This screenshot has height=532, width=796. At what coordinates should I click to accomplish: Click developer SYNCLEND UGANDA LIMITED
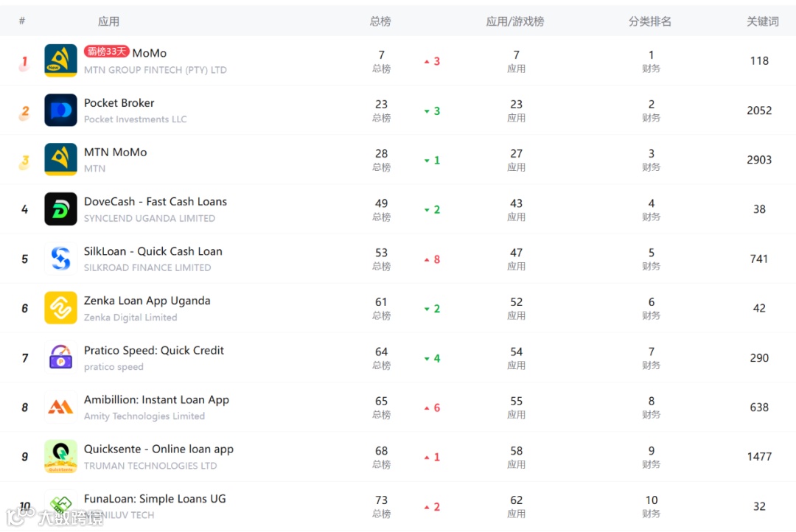click(x=149, y=218)
